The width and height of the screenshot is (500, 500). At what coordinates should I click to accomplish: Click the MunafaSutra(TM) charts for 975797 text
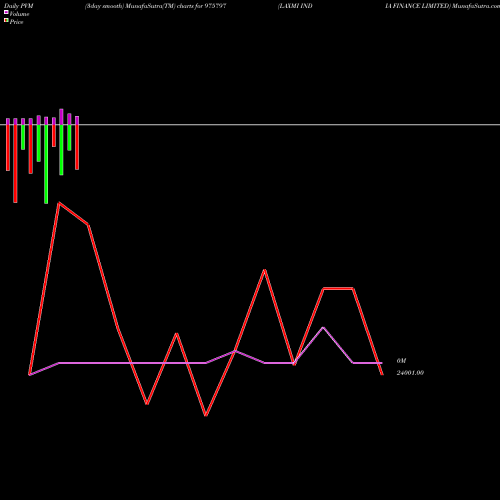click(x=176, y=6)
